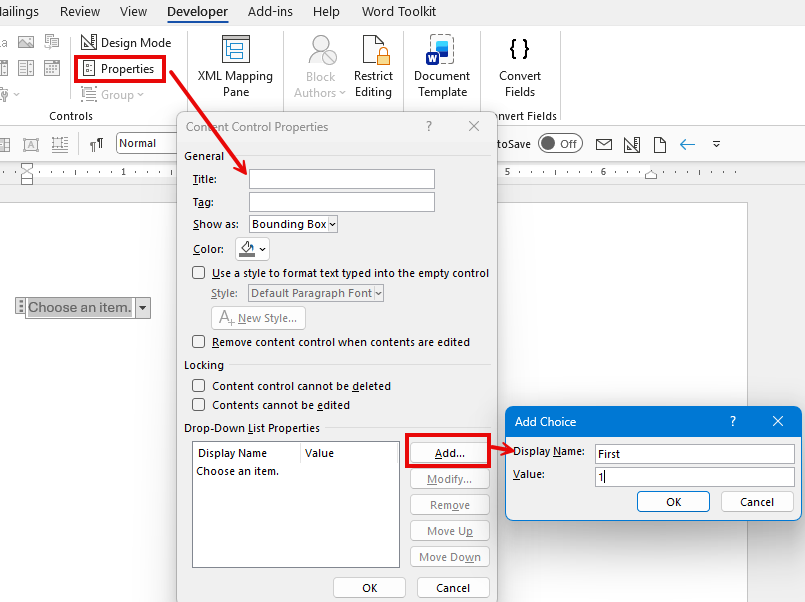Click the Tag input field
Viewport: 805px width, 602px height.
point(341,202)
